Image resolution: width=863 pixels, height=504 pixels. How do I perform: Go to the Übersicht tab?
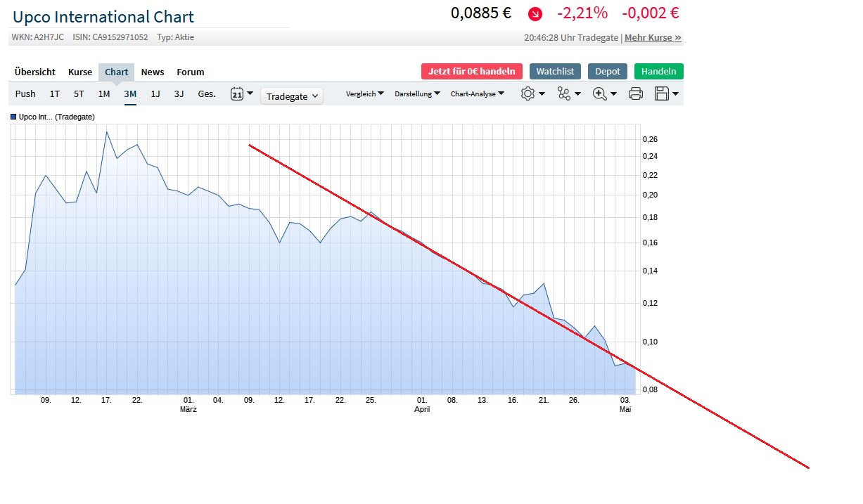tap(35, 72)
